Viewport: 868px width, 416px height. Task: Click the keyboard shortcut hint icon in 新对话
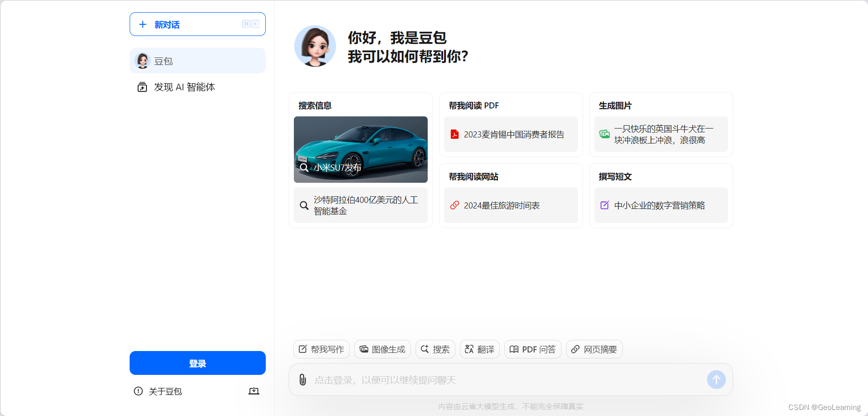251,24
